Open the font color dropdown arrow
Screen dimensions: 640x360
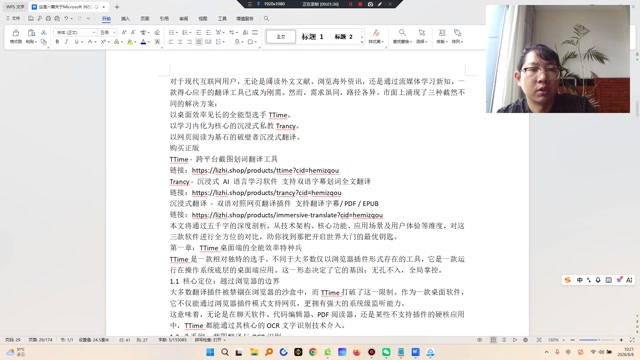pyautogui.click(x=149, y=42)
